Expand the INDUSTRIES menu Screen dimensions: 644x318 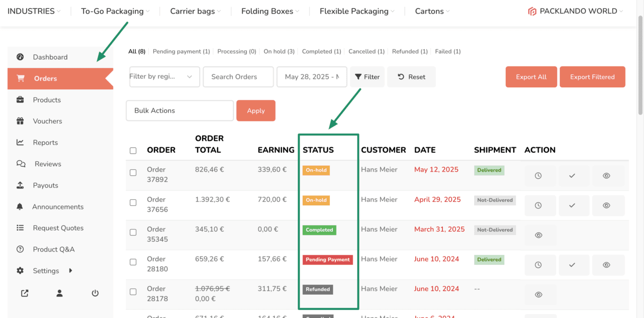pos(34,11)
